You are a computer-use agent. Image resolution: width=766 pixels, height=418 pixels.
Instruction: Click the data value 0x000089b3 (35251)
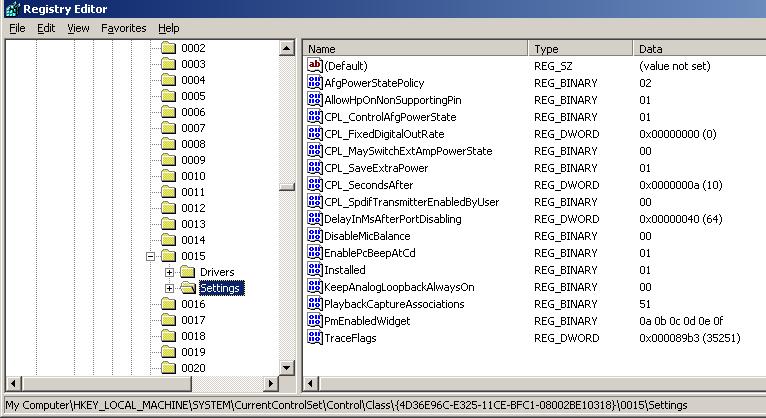[689, 338]
